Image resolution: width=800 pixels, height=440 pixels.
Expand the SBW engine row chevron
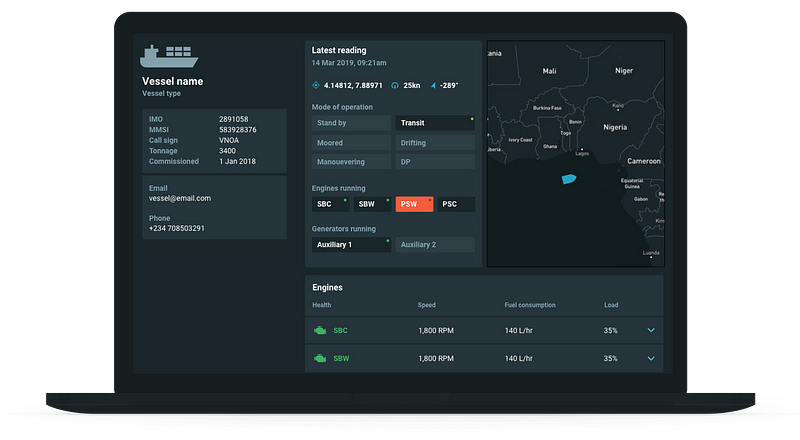pos(651,358)
